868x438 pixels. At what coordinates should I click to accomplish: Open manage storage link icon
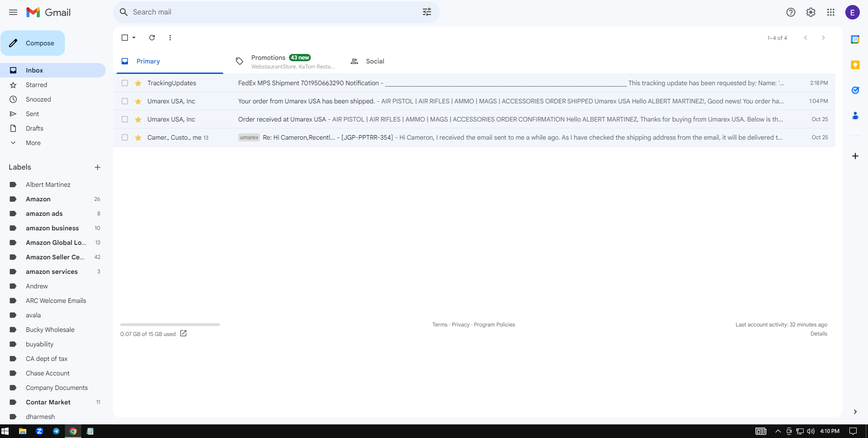(x=183, y=334)
